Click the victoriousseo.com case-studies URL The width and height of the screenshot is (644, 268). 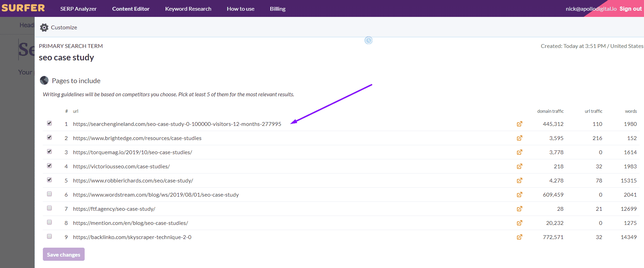coord(121,167)
